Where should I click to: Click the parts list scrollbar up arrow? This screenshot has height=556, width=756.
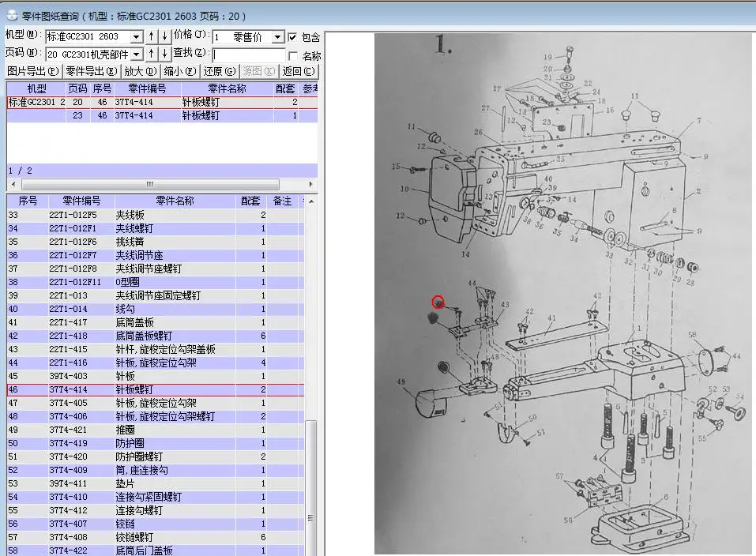click(311, 201)
